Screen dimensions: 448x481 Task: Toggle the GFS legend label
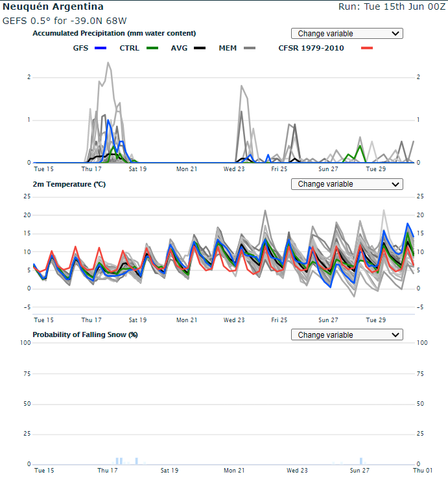coord(80,48)
